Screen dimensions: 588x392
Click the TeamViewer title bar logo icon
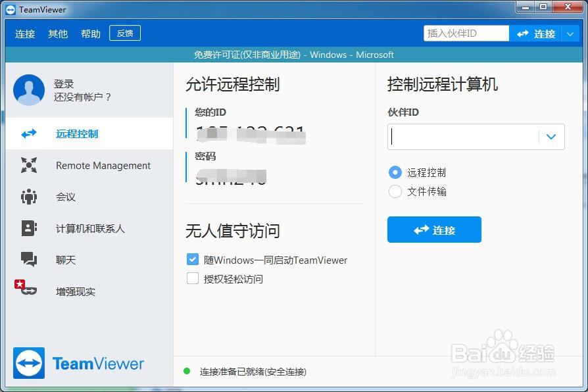(x=11, y=9)
